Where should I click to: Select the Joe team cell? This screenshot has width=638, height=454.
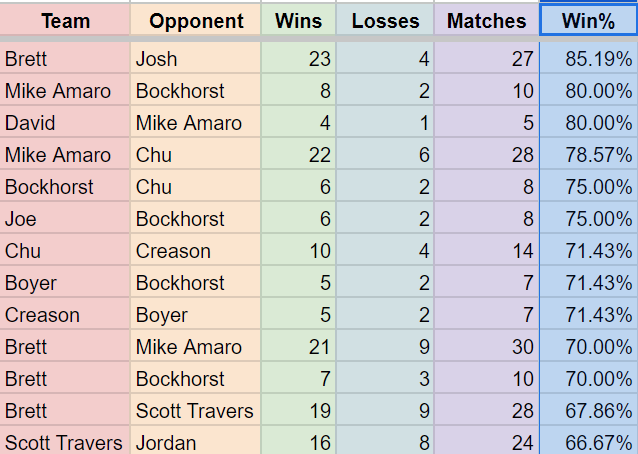(65, 218)
